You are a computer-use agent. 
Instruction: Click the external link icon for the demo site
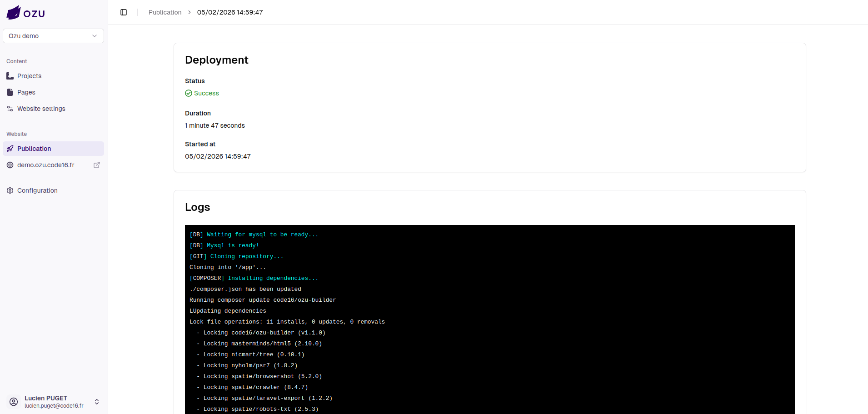tap(97, 165)
